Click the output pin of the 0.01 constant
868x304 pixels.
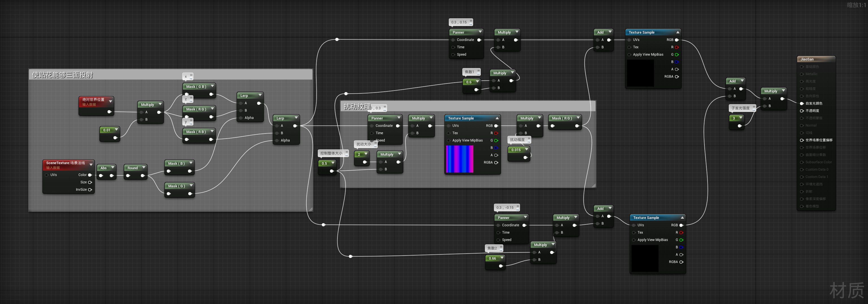pos(115,138)
